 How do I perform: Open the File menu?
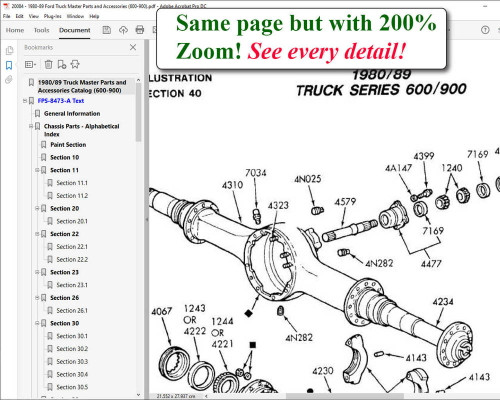(7, 16)
